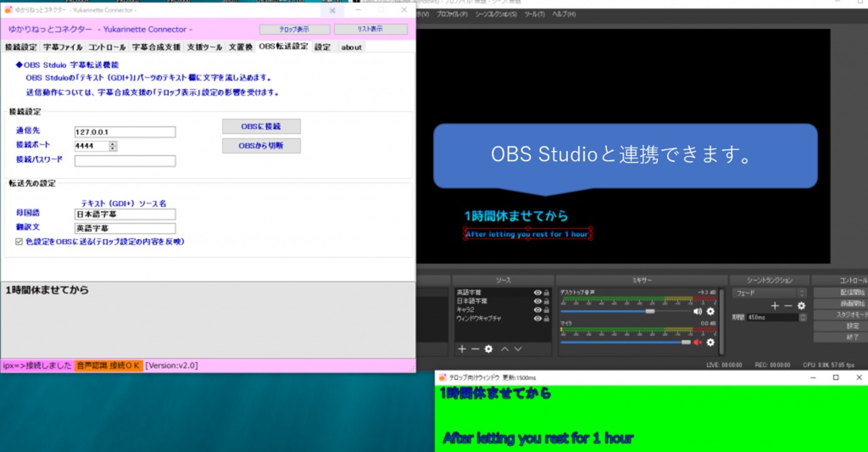Open OBS ツール(T) menu

(534, 14)
